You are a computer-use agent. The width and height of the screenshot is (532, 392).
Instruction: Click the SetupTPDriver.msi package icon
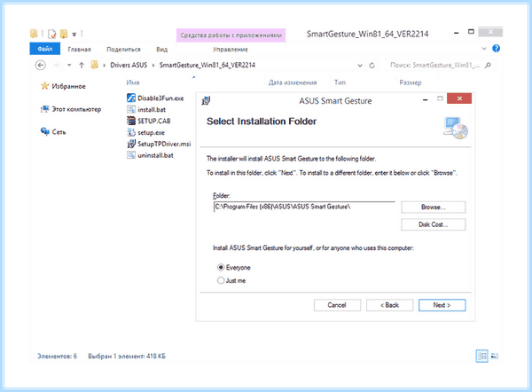pos(131,144)
